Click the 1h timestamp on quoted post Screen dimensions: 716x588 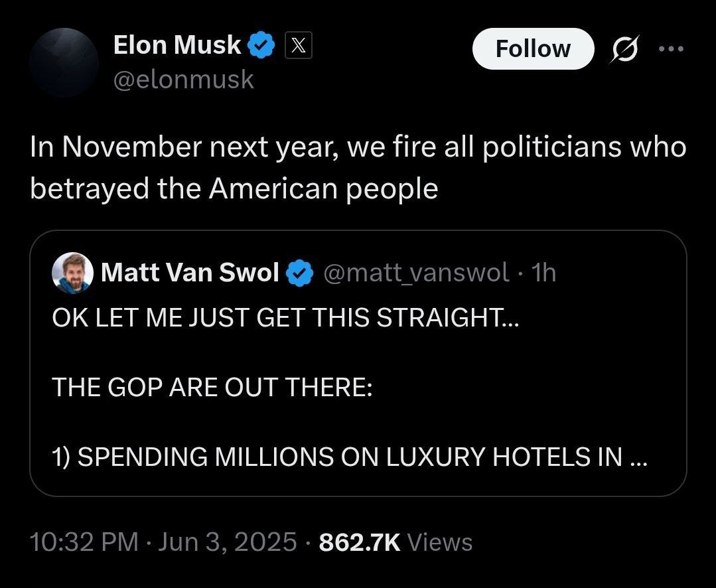tap(544, 273)
